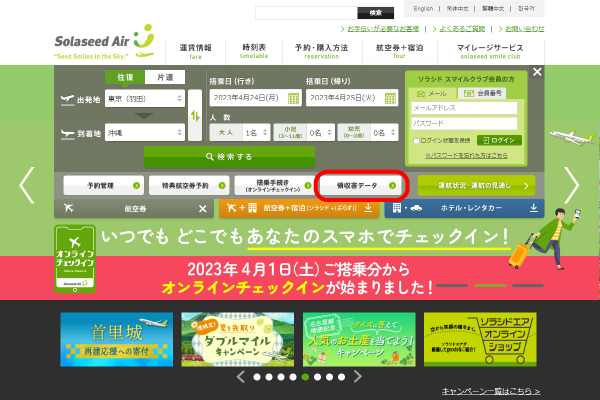Swap departure and arrival airports icon
Image resolution: width=600 pixels, height=400 pixels.
coord(195,115)
